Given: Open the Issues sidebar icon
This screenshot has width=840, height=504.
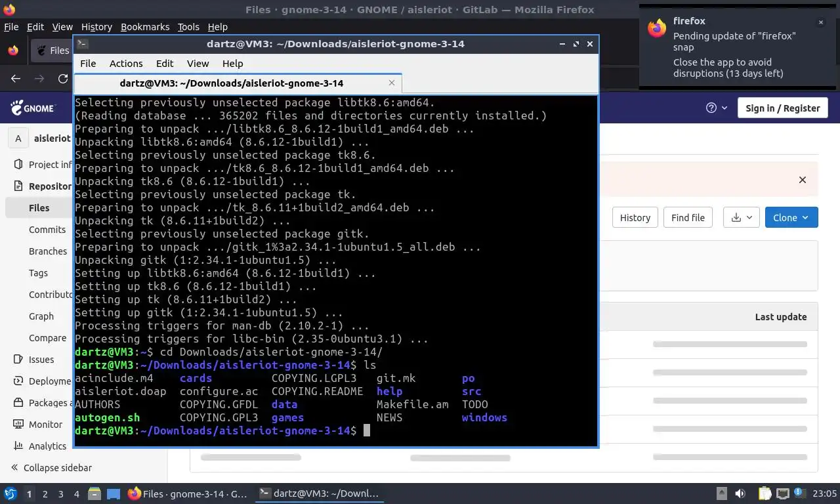Looking at the screenshot, I should point(18,359).
